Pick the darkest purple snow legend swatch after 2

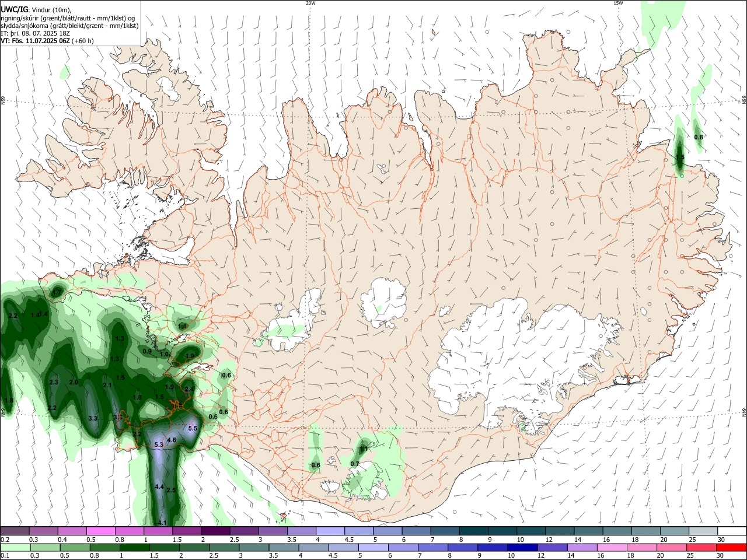215,531
